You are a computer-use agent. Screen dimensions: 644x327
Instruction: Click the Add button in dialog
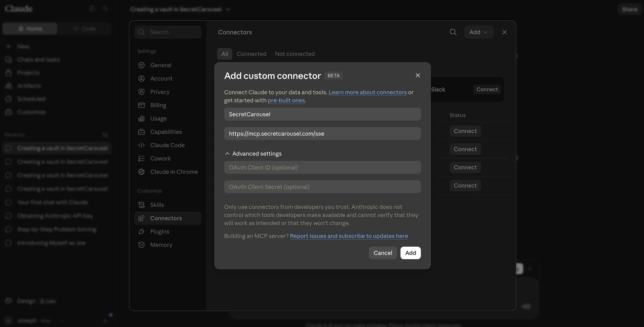click(x=411, y=253)
